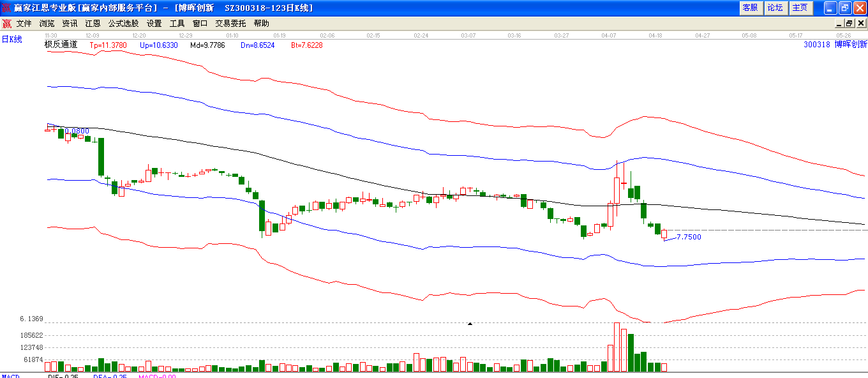
Task: Click the MACD indicator label
Action: click(x=10, y=377)
